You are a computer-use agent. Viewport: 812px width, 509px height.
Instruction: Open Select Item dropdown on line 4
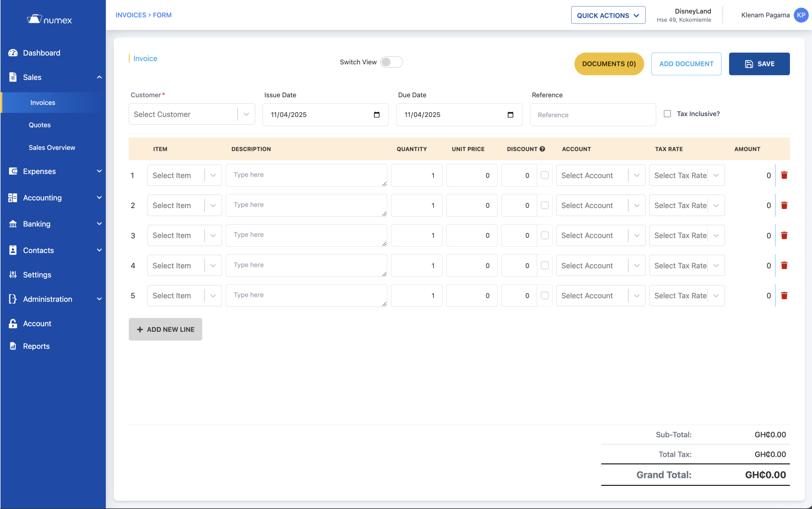[185, 265]
